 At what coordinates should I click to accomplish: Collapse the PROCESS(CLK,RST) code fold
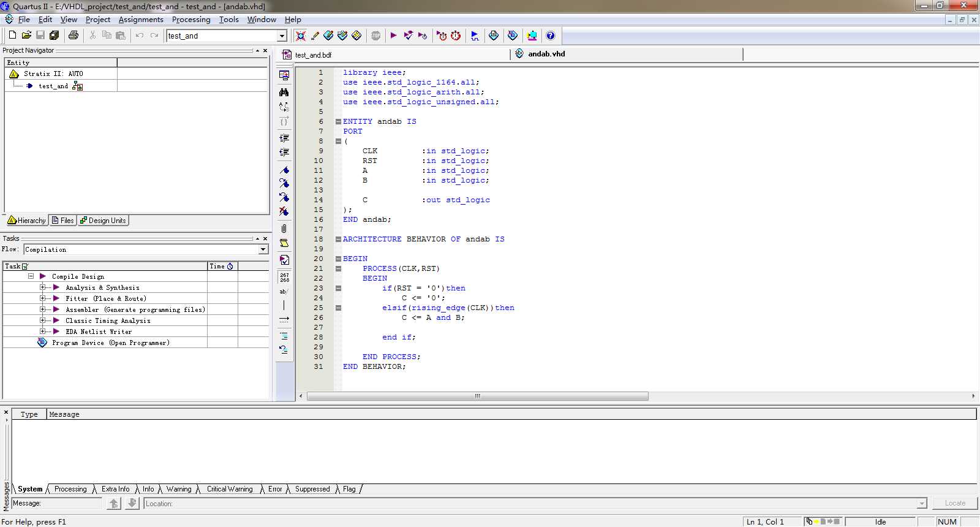(x=338, y=268)
